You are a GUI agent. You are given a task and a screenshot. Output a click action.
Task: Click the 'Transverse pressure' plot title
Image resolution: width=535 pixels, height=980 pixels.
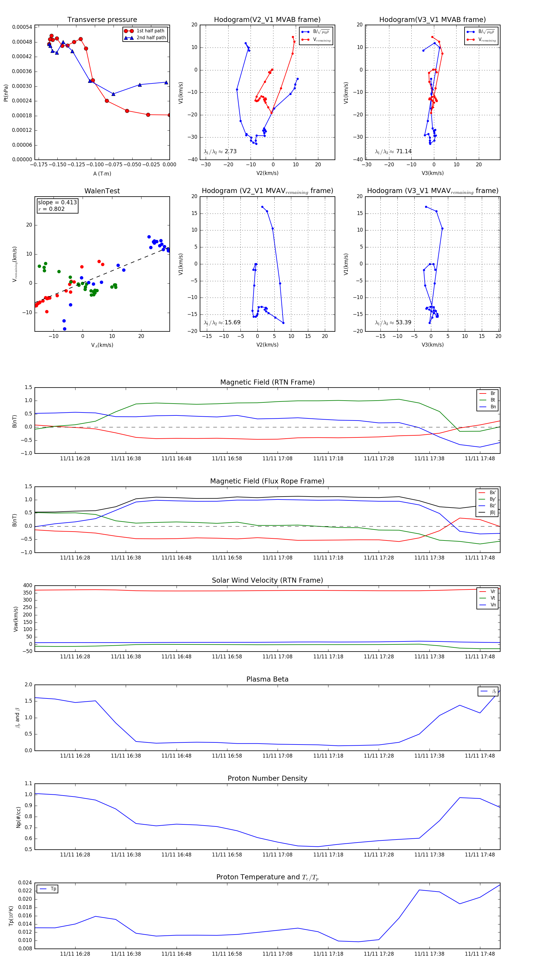[102, 20]
